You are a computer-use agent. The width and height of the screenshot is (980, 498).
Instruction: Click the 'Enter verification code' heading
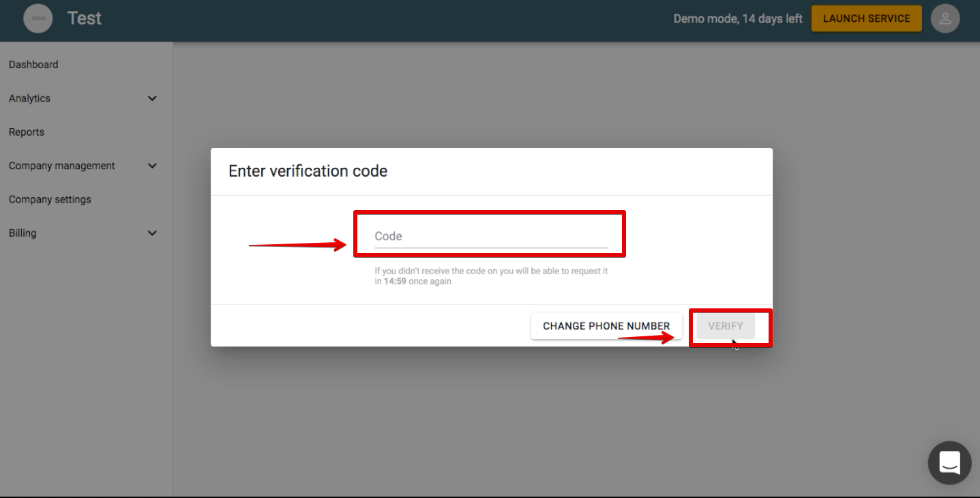coord(308,171)
